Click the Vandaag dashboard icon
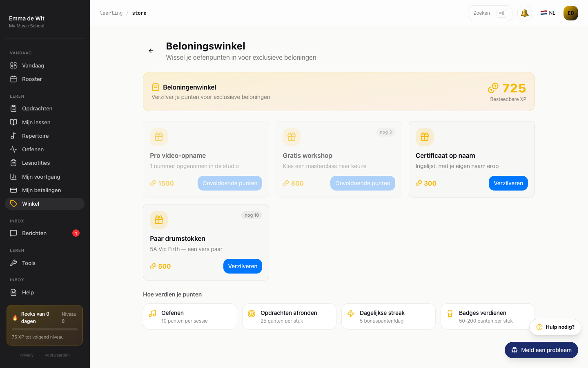 [x=13, y=65]
